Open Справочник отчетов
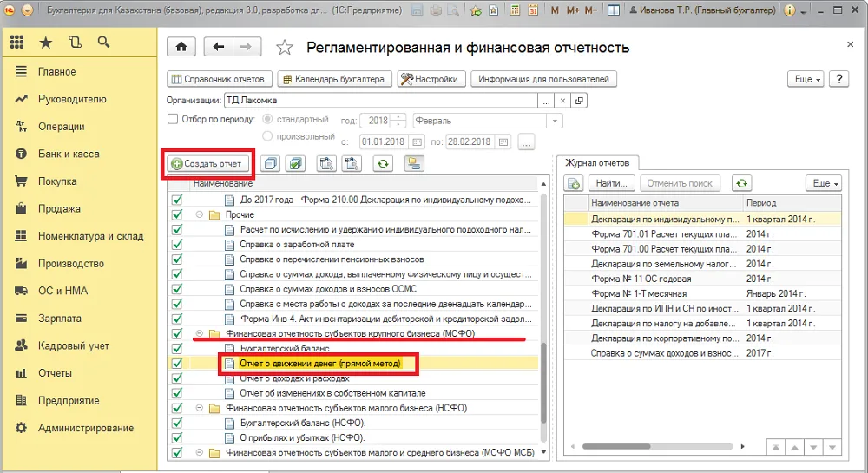The width and height of the screenshot is (868, 473). (x=220, y=79)
